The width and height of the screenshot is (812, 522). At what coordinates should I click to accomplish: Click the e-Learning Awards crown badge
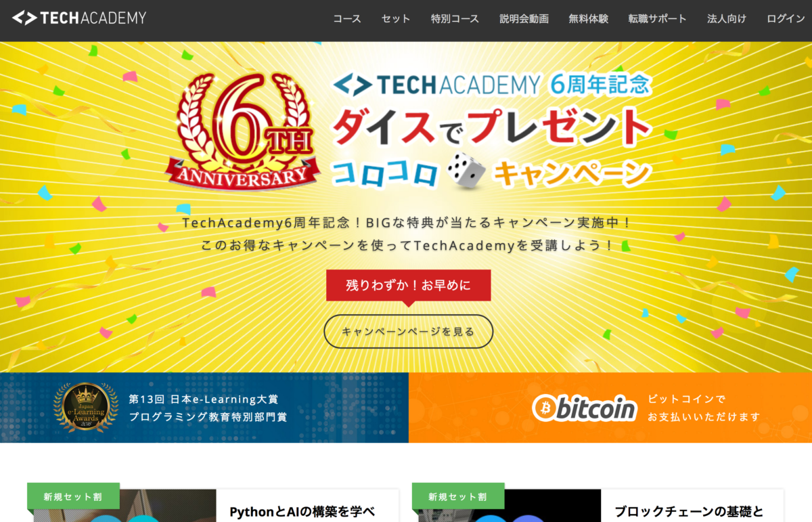(x=86, y=408)
